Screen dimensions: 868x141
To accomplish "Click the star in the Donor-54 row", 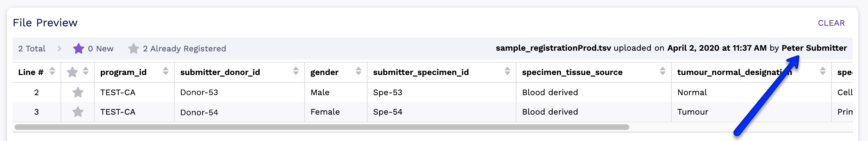I will (x=78, y=112).
